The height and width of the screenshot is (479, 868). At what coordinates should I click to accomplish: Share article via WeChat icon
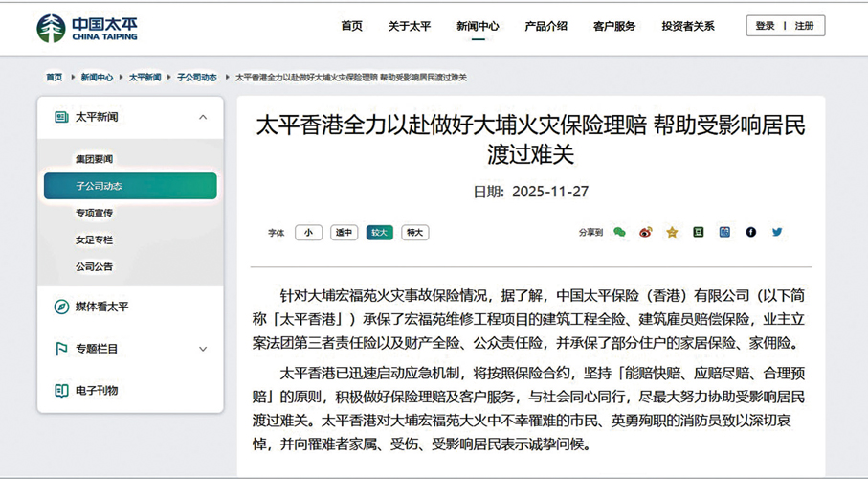pyautogui.click(x=619, y=232)
